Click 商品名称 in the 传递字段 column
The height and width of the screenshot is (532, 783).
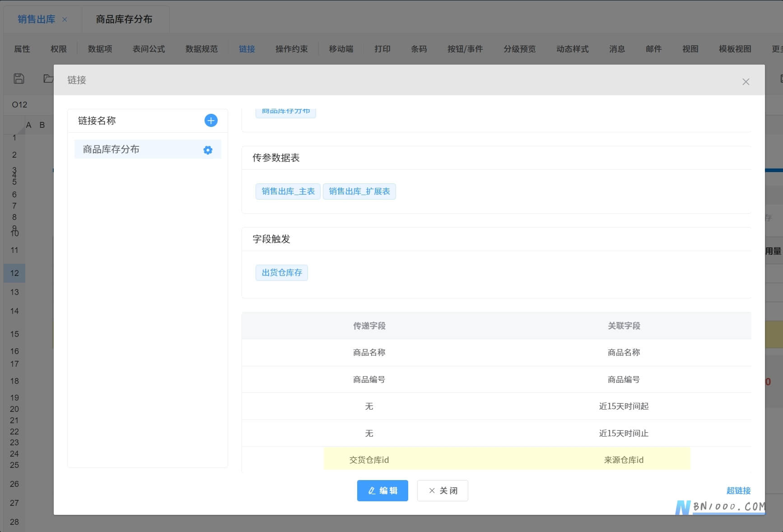pos(369,353)
